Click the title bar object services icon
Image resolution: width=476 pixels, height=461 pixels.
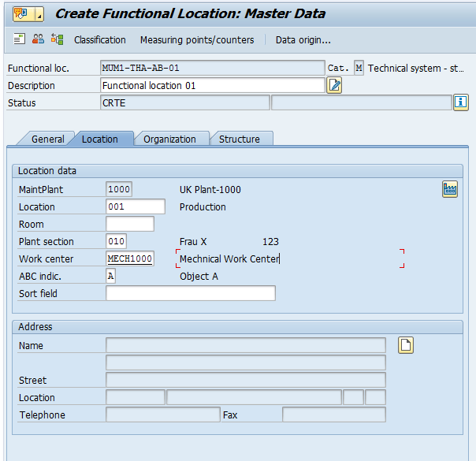(20, 13)
